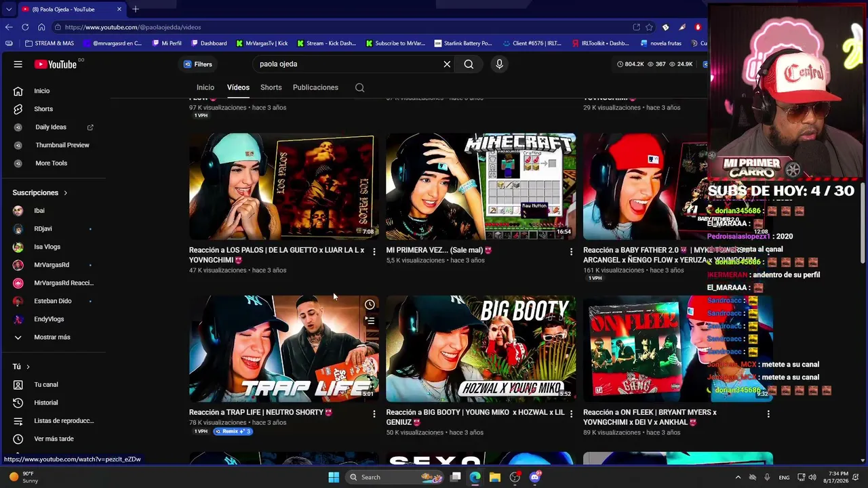This screenshot has width=868, height=488.
Task: Show hidden system tray icons
Action: [738, 477]
